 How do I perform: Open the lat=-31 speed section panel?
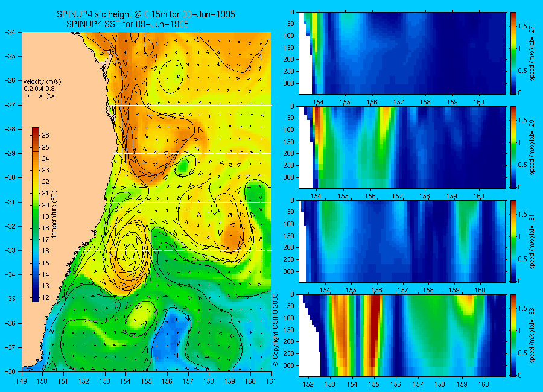pos(402,241)
